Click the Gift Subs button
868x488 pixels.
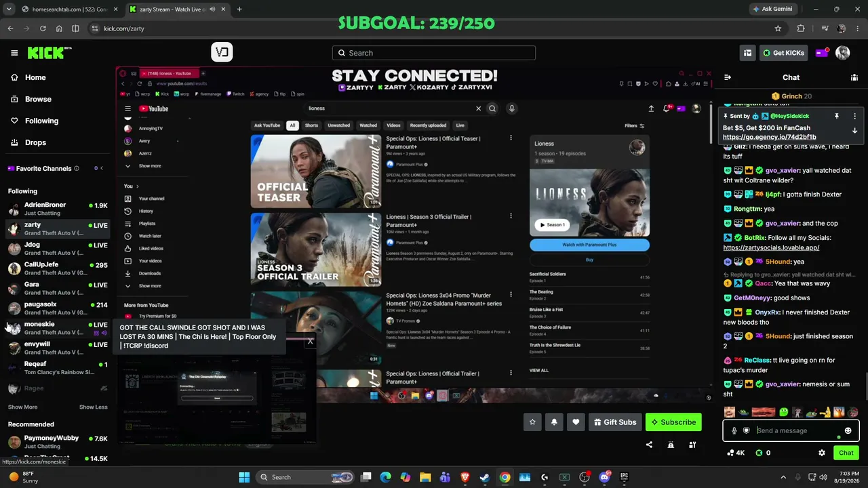click(x=615, y=422)
